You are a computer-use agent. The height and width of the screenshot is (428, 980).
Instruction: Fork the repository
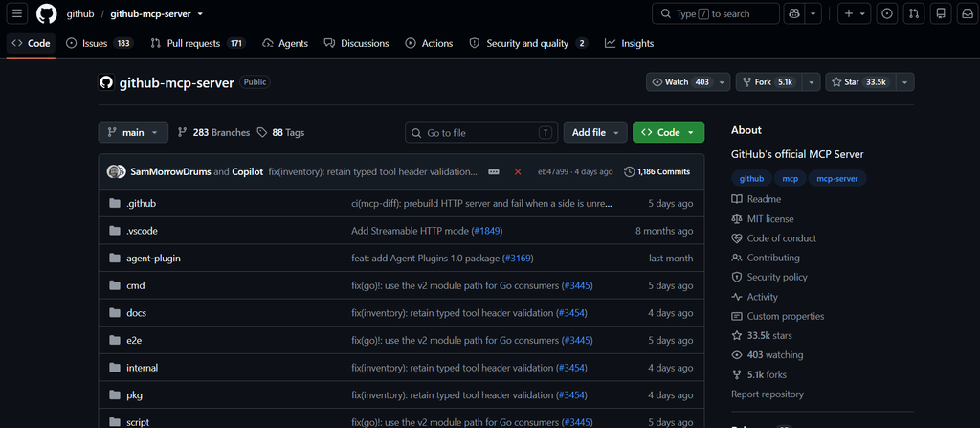coord(768,82)
